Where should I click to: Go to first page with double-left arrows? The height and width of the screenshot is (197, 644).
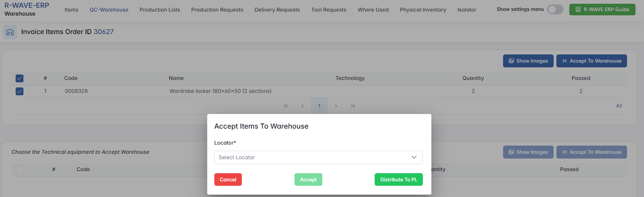pos(286,106)
